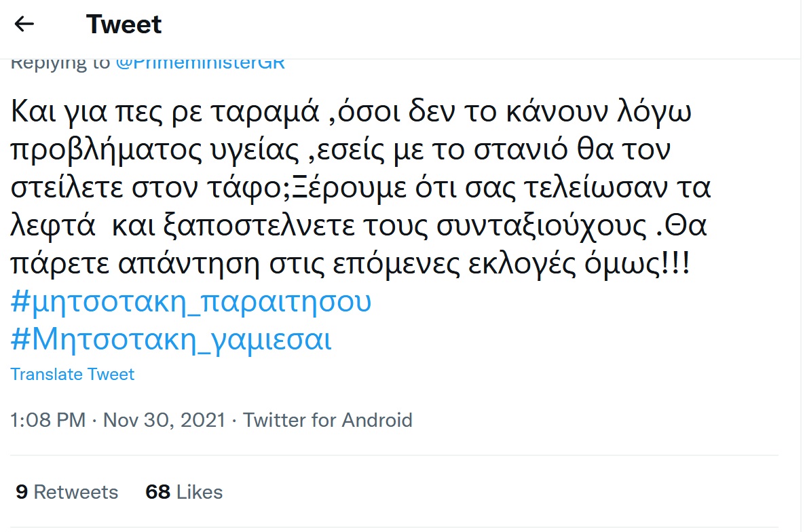Click the retweet count number 9
The width and height of the screenshot is (805, 532).
click(x=22, y=492)
